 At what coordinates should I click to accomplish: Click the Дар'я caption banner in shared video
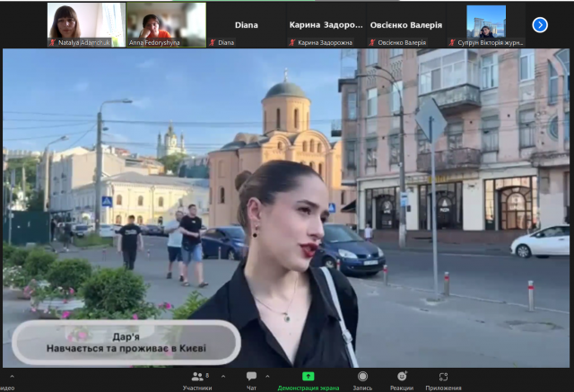[126, 343]
